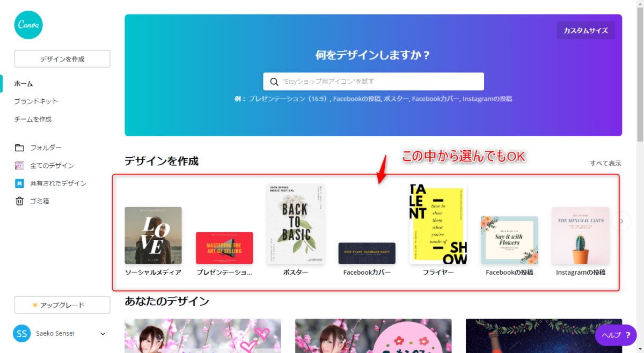Open 全てのデザイン sidebar item
This screenshot has width=644, height=353.
click(x=52, y=166)
